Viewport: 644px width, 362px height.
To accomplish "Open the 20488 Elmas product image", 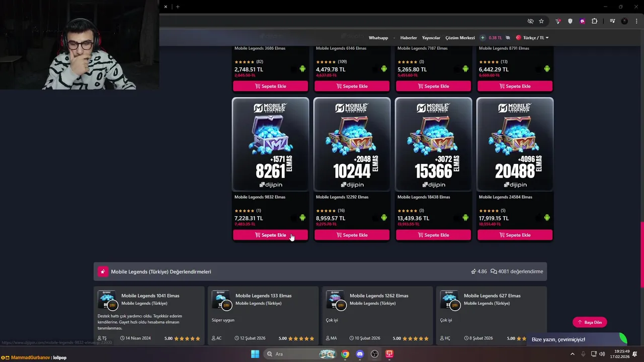I will pos(515,144).
